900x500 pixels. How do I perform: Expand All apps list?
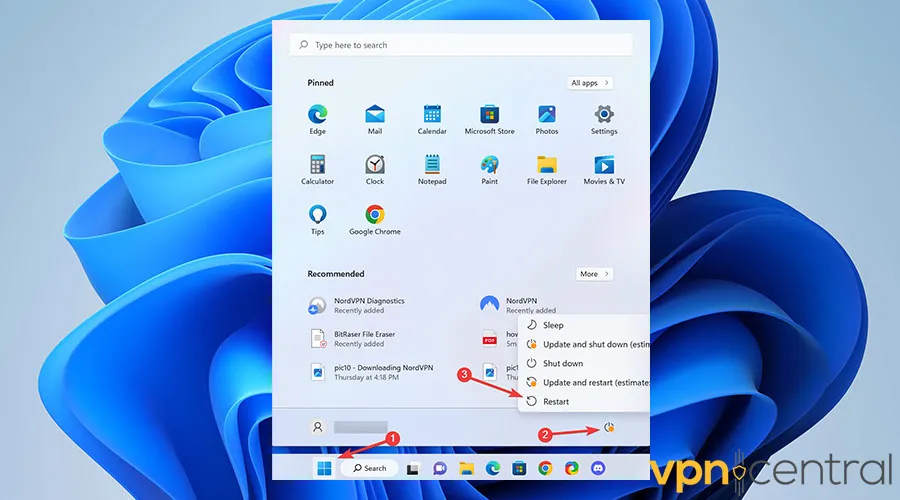coord(589,83)
